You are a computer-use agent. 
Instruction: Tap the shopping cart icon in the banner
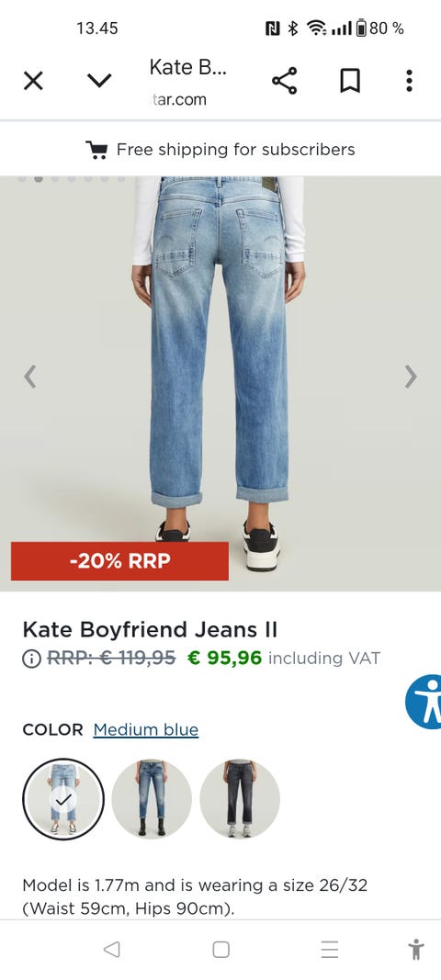point(96,150)
